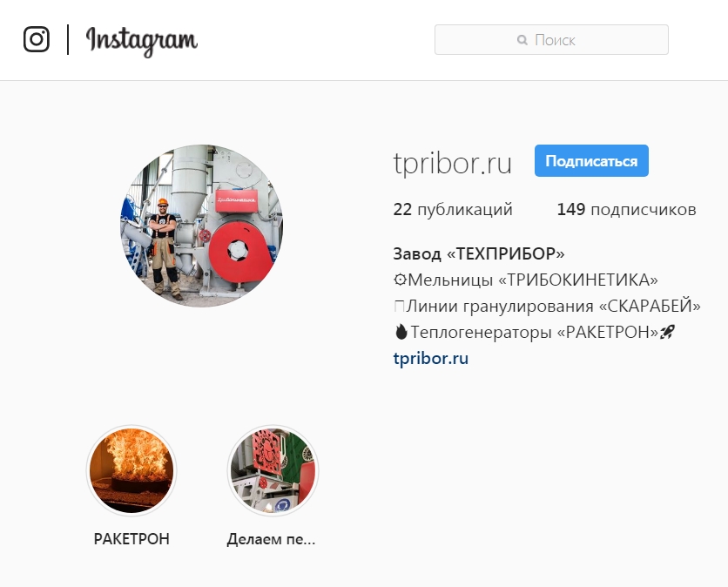This screenshot has height=587, width=728.
Task: Click the rocket emoji after РАКЕТРОН
Action: 667,332
